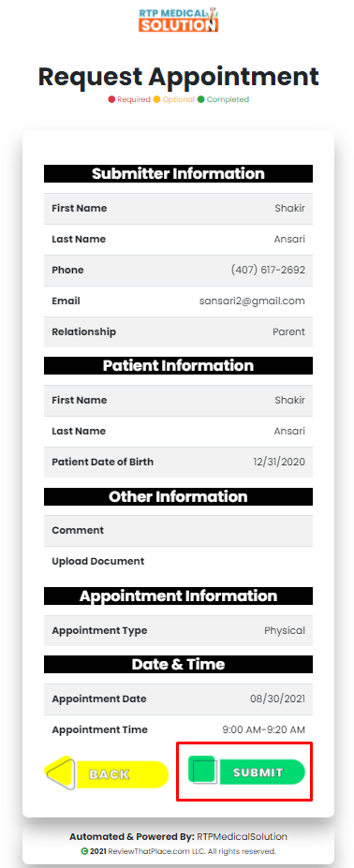The width and height of the screenshot is (354, 868).
Task: Click the green Completed legend dot
Action: coord(201,99)
